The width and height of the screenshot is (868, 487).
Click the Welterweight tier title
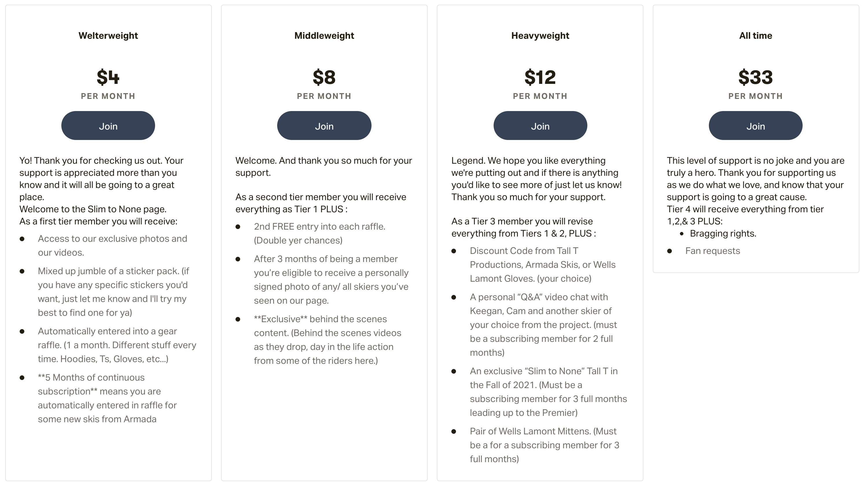pos(108,36)
